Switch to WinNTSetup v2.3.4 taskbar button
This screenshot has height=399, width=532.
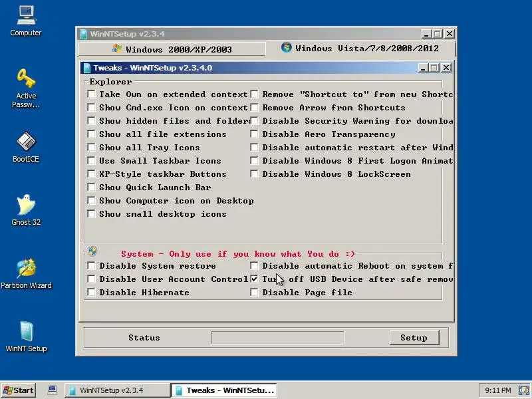click(x=118, y=390)
